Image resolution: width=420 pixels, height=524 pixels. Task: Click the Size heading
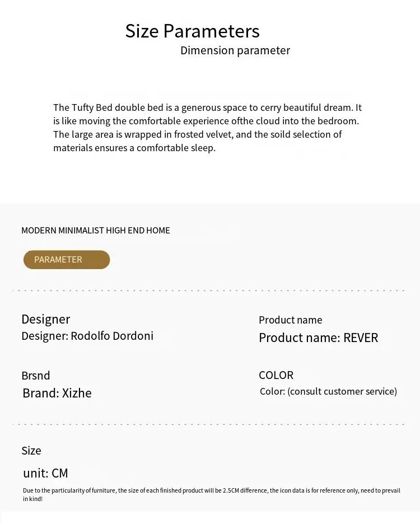click(31, 451)
